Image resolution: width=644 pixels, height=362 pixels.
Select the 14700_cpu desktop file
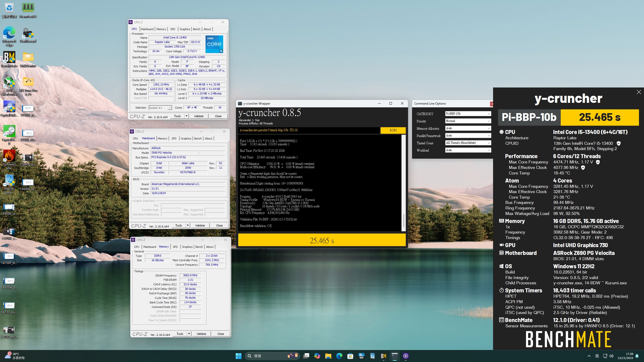[9, 332]
